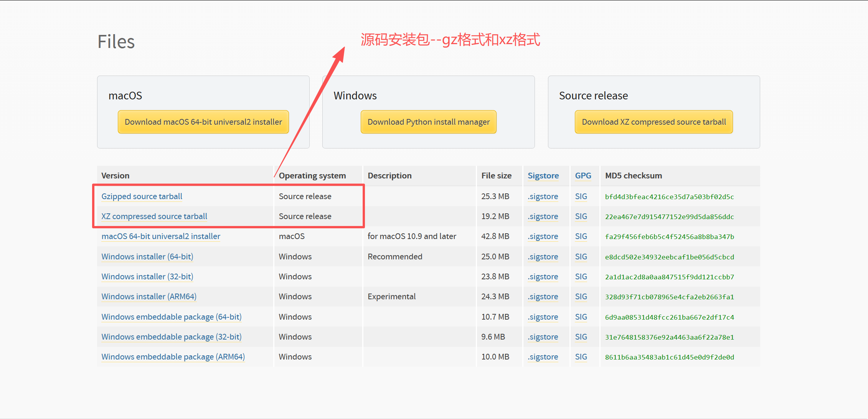Open .sigstore link for Windows installer (ARM64)

point(543,297)
